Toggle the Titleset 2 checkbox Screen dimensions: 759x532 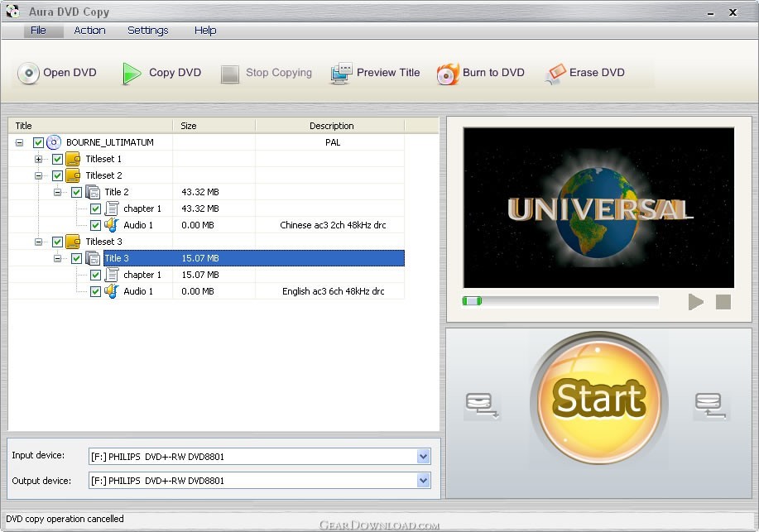(x=57, y=175)
